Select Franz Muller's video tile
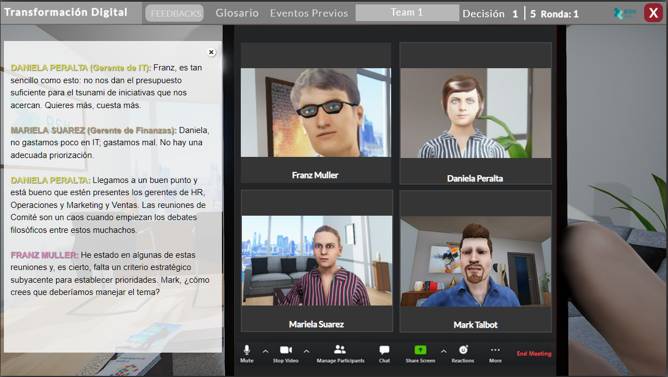This screenshot has width=668, height=377. 316,113
